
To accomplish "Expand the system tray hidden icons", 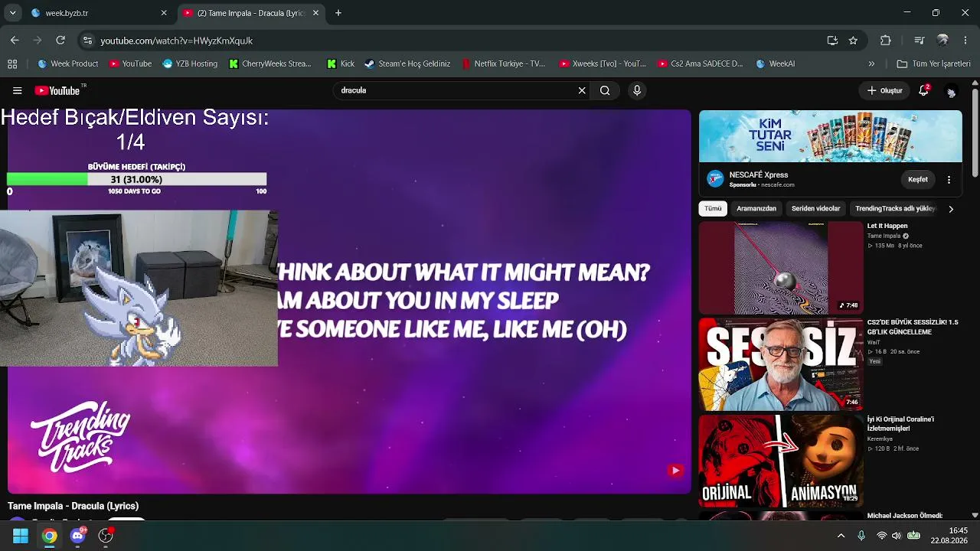I will click(841, 536).
